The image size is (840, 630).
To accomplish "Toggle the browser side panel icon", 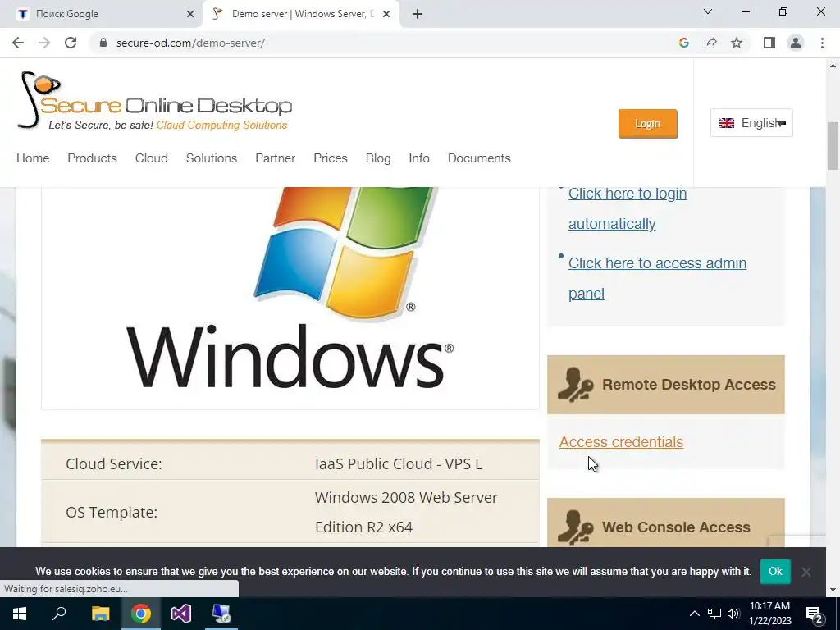I will pos(769,43).
